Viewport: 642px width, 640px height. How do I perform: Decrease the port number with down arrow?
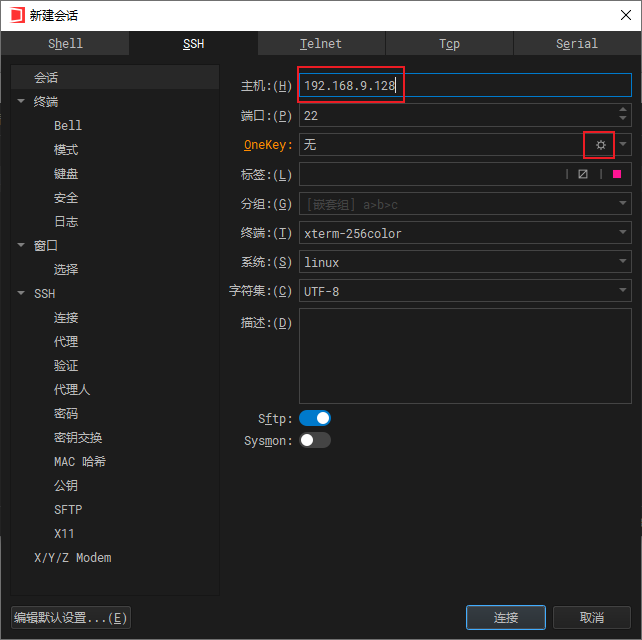pyautogui.click(x=623, y=121)
